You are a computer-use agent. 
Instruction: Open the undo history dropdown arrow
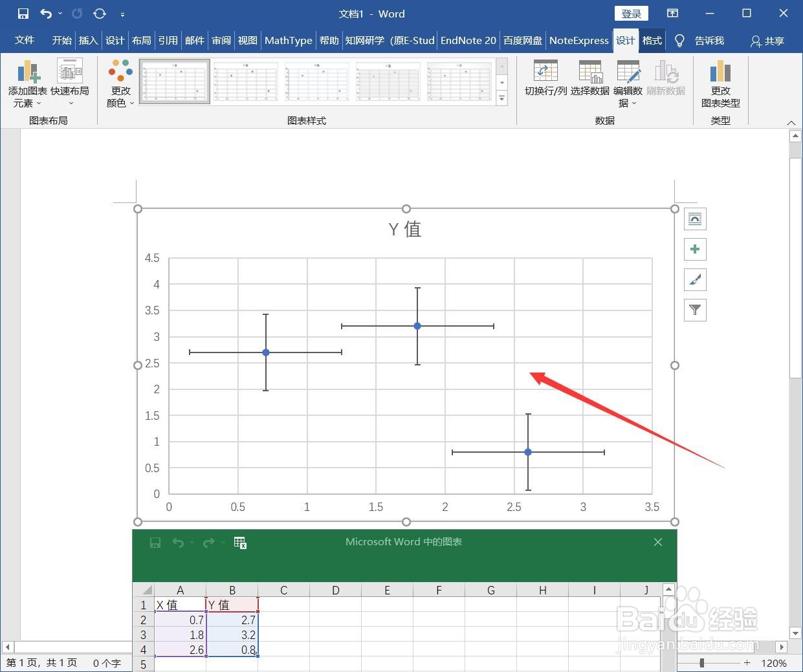[60, 14]
